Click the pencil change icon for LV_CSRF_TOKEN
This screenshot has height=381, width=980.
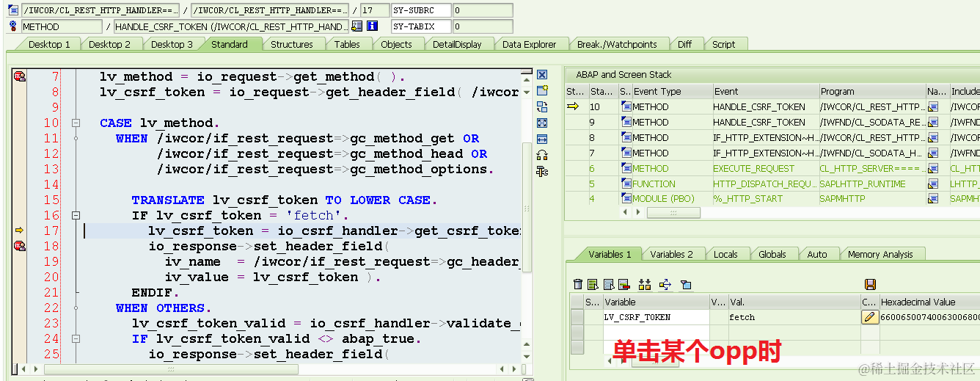pos(869,317)
